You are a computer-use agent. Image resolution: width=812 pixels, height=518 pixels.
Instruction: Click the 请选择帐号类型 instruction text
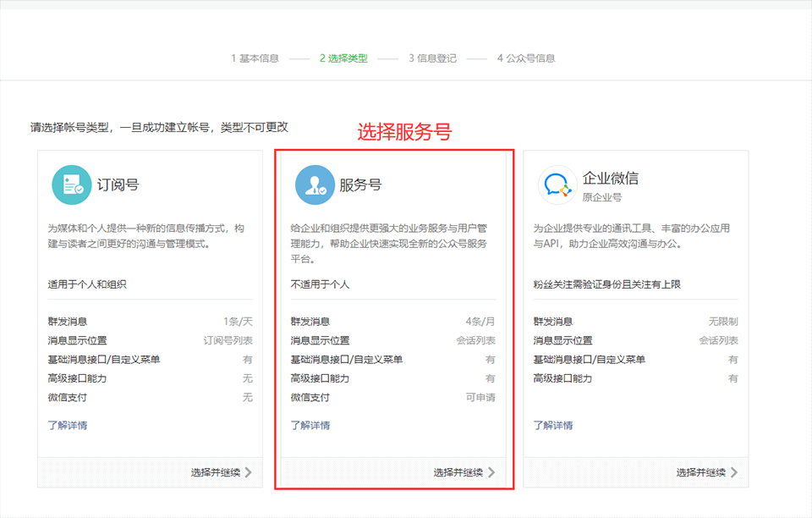click(x=159, y=128)
